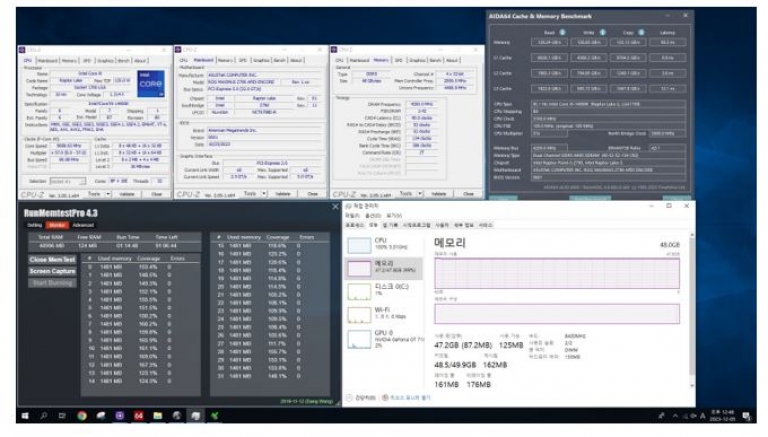Click "176MB" non-paged pool value

(x=479, y=384)
